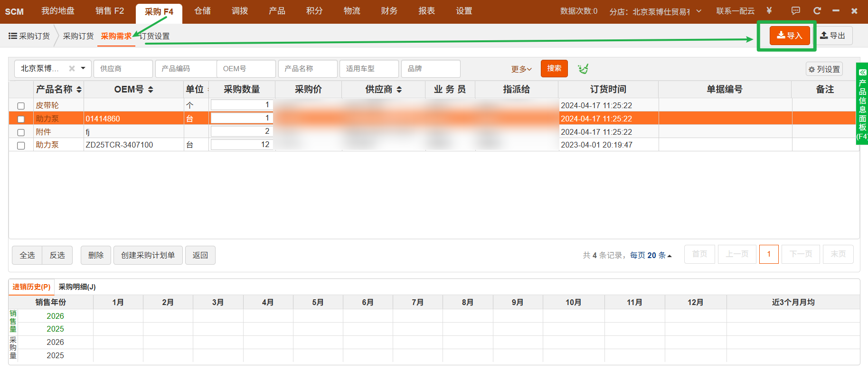Image resolution: width=868 pixels, height=389 pixels.
Task: Open column settings gear (列设置)
Action: 824,69
